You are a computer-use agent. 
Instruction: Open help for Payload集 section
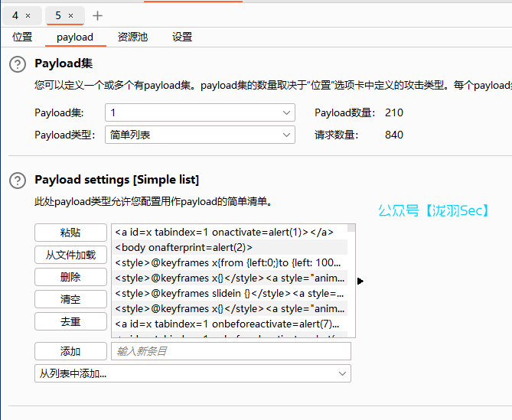click(x=18, y=64)
